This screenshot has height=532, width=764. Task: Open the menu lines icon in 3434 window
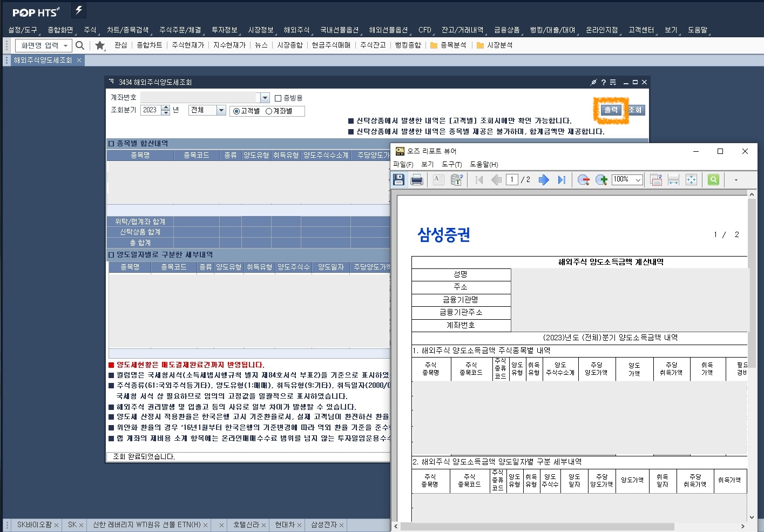coord(613,83)
